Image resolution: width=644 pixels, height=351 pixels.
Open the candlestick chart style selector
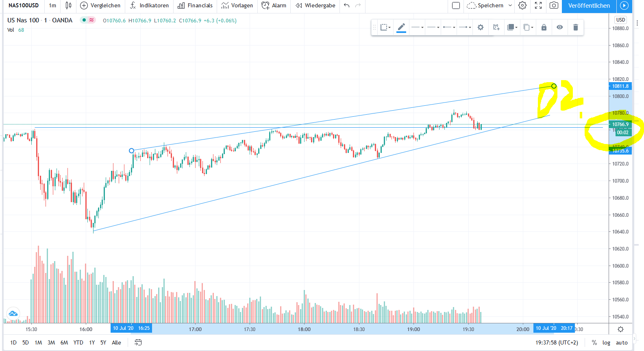click(68, 5)
